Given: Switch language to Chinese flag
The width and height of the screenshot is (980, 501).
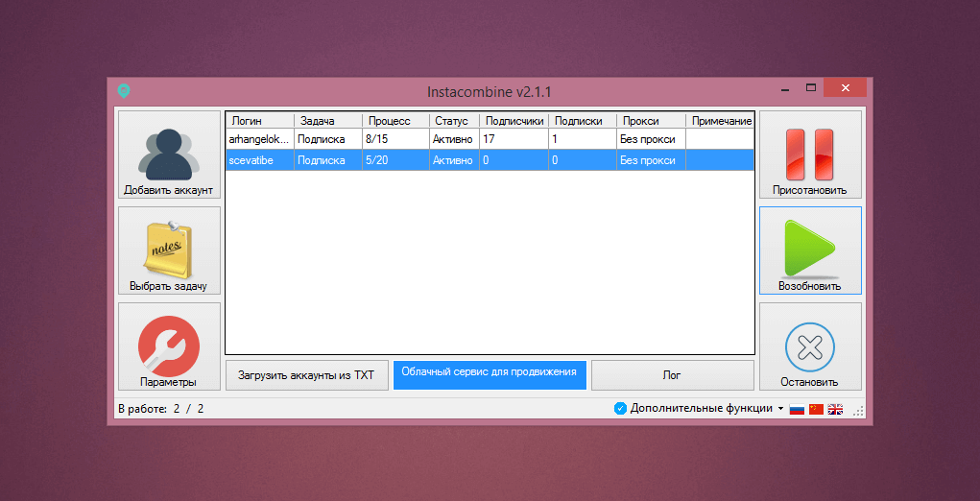Looking at the screenshot, I should tap(816, 409).
